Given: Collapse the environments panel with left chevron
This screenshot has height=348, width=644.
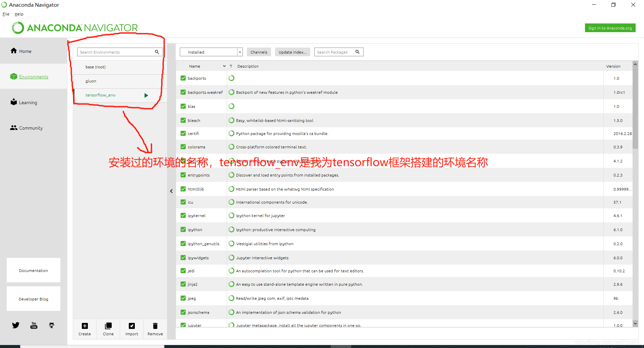Looking at the screenshot, I should (x=171, y=191).
